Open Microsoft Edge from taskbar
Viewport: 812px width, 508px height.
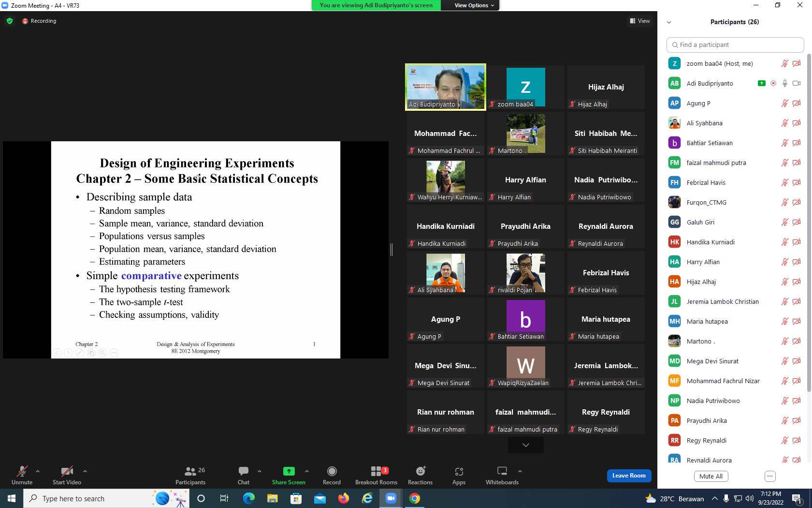click(x=248, y=498)
